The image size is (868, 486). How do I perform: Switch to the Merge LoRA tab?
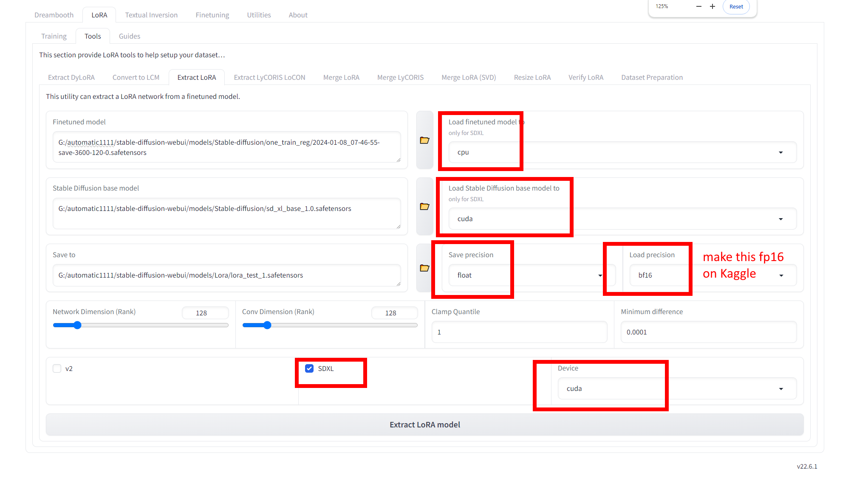[x=341, y=77]
